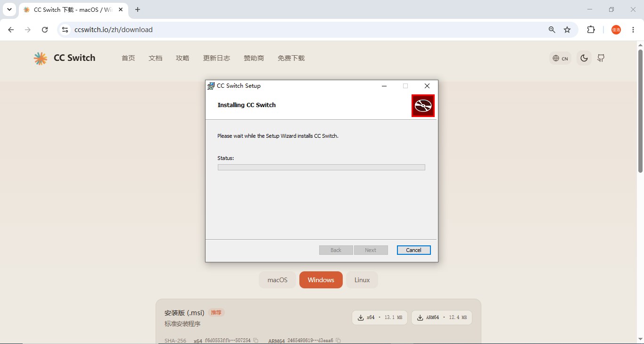Open the 文档 navigation link
Viewport: 644px width, 344px height.
(x=156, y=58)
